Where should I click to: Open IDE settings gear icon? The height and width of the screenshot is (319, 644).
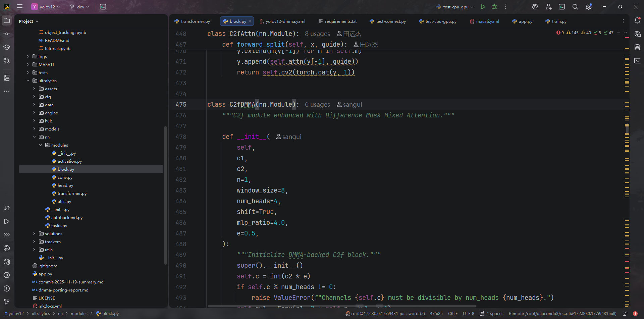[588, 7]
